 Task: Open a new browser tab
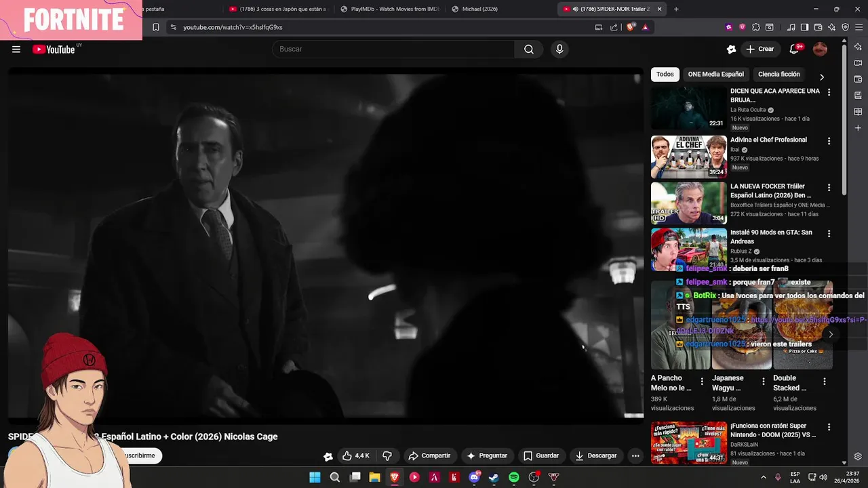pos(676,9)
